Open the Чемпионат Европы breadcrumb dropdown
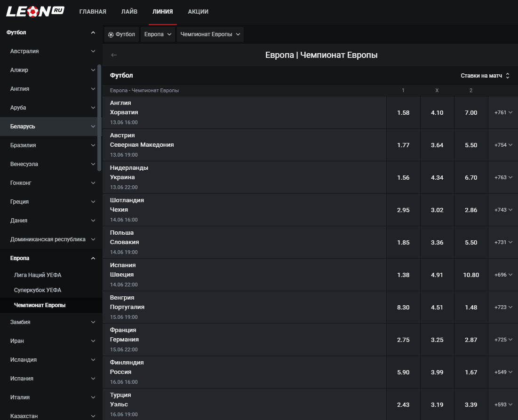 pos(210,34)
